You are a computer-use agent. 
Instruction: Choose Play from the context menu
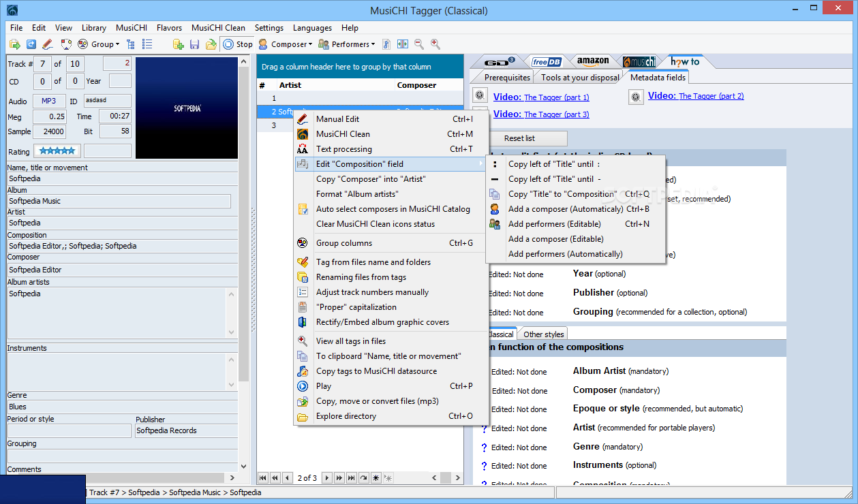tap(391, 386)
